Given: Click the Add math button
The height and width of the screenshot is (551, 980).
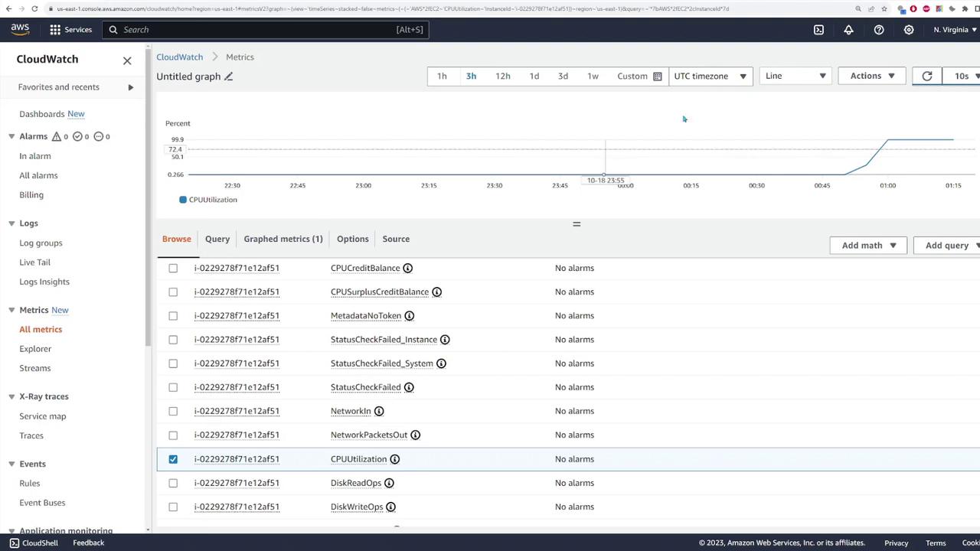Looking at the screenshot, I should (868, 245).
